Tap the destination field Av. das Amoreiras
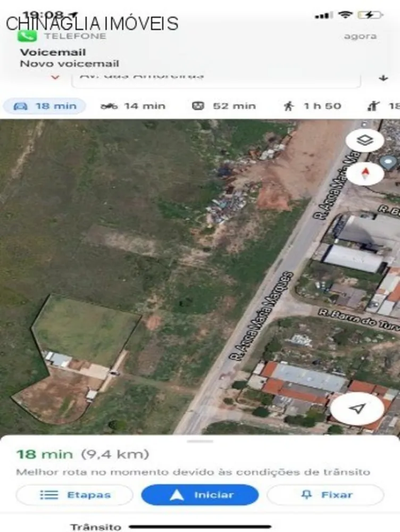The height and width of the screenshot is (532, 400). (216, 80)
